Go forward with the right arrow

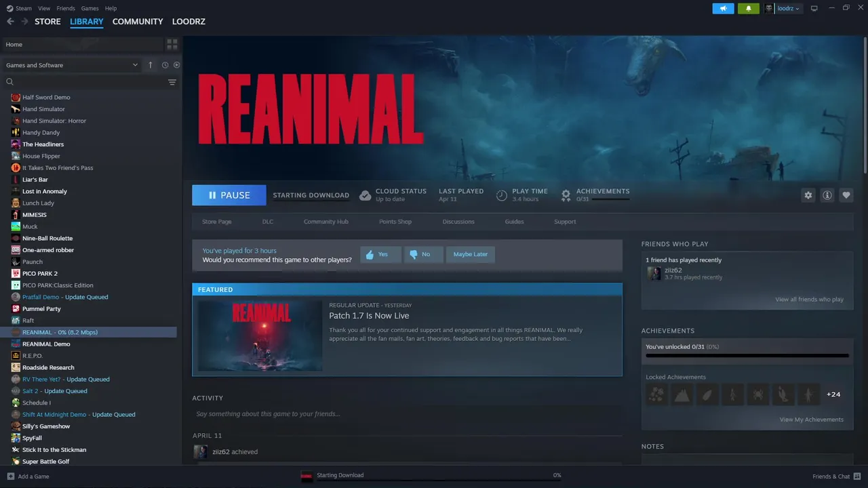pos(25,22)
